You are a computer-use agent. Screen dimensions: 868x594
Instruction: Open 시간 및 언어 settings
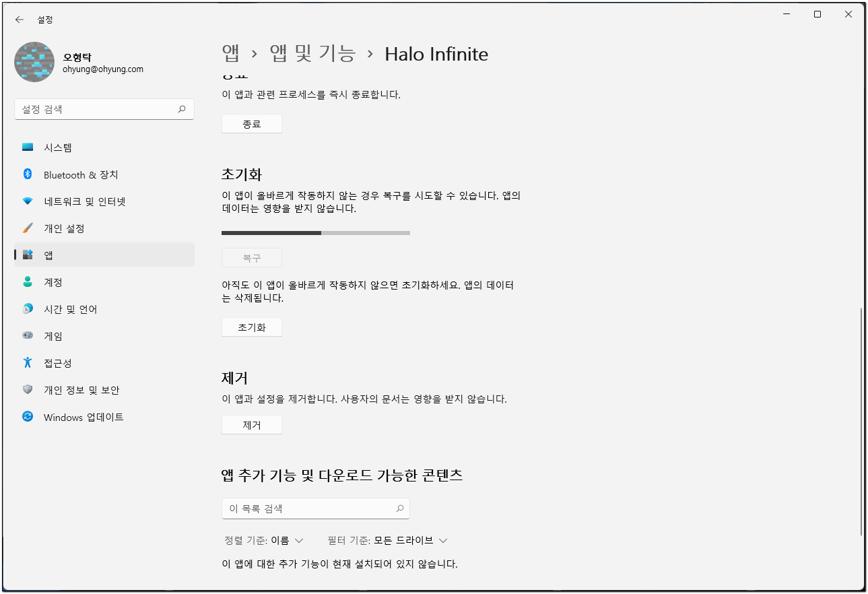click(x=104, y=309)
